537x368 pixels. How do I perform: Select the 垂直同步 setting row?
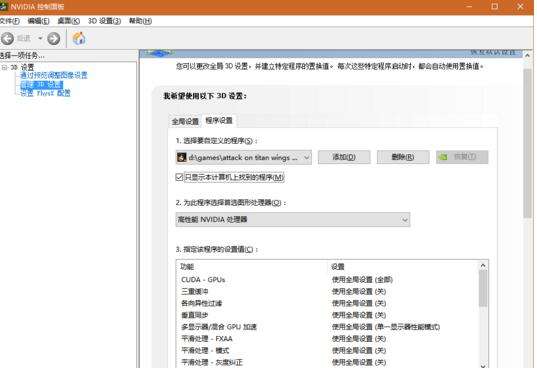tap(327, 315)
